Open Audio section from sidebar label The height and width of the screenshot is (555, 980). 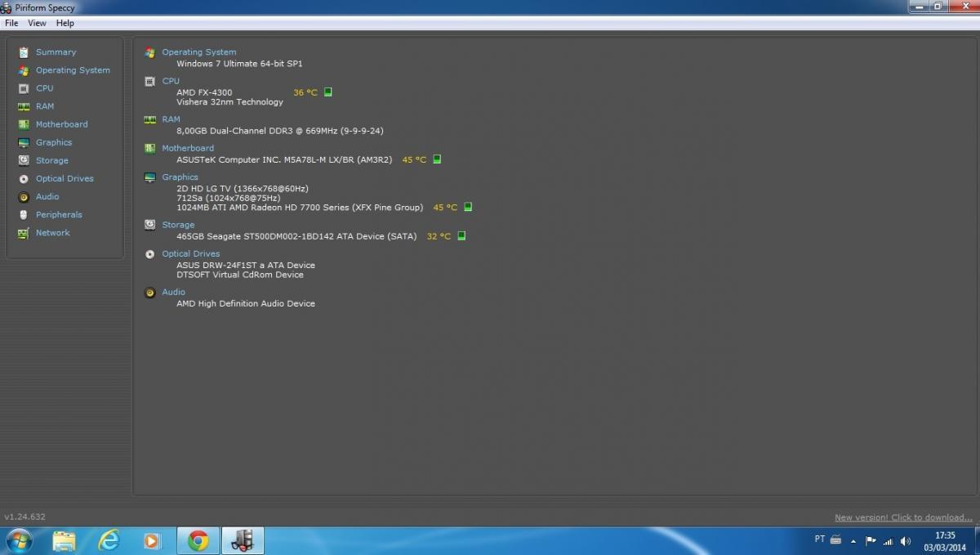tap(47, 196)
